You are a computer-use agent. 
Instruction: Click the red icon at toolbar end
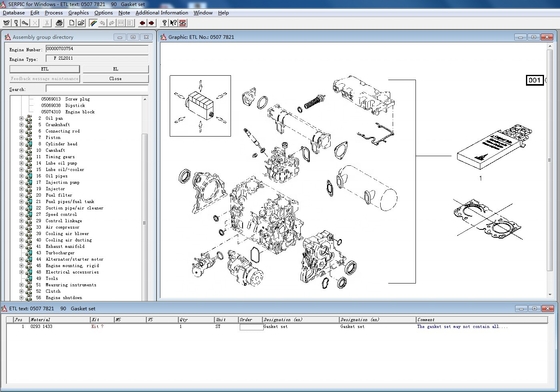click(x=183, y=23)
